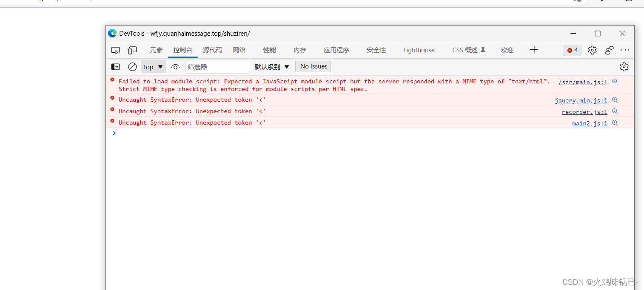Select the SyntaxError message for main2.js
Screen dimensions: 644x290
[x=192, y=122]
